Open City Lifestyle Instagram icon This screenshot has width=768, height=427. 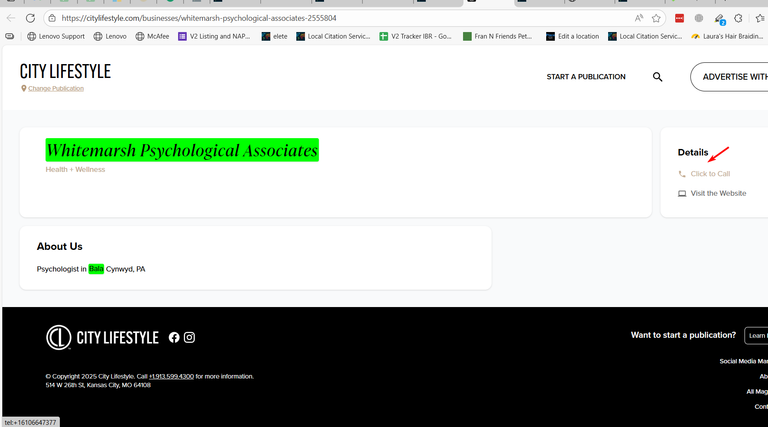click(x=190, y=337)
